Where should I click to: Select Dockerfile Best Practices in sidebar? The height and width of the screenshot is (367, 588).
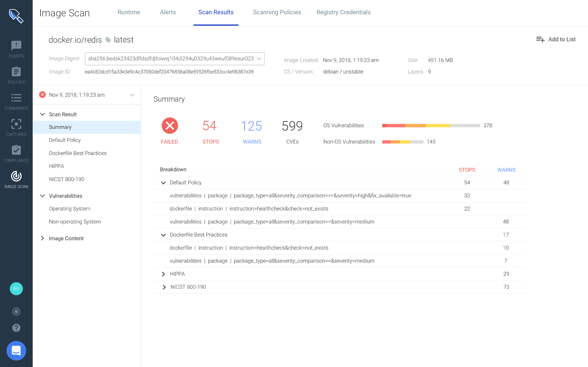(78, 153)
